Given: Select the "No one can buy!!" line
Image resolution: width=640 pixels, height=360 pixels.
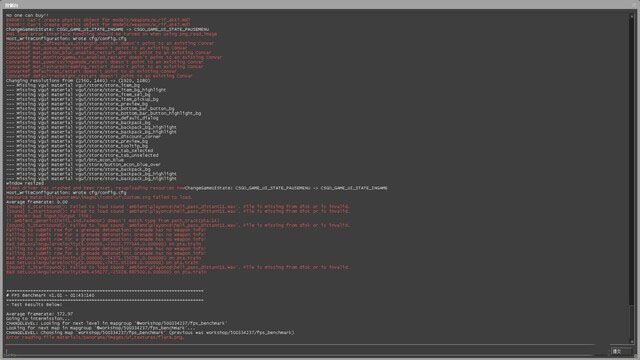Looking at the screenshot, I should [x=27, y=15].
